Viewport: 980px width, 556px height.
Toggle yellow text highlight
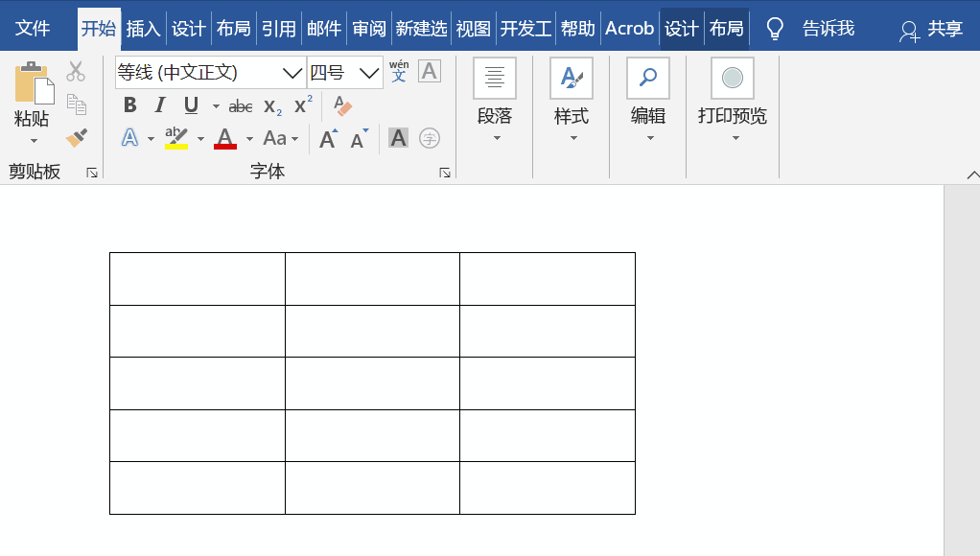177,137
